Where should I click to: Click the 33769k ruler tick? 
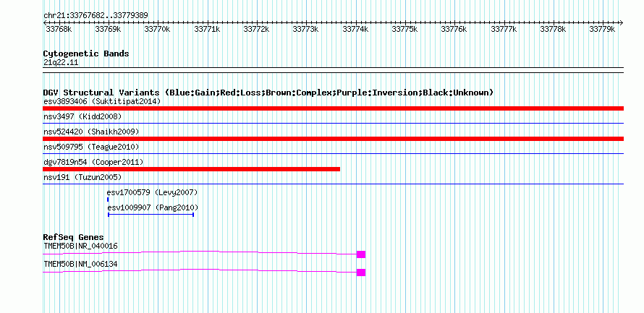[109, 29]
